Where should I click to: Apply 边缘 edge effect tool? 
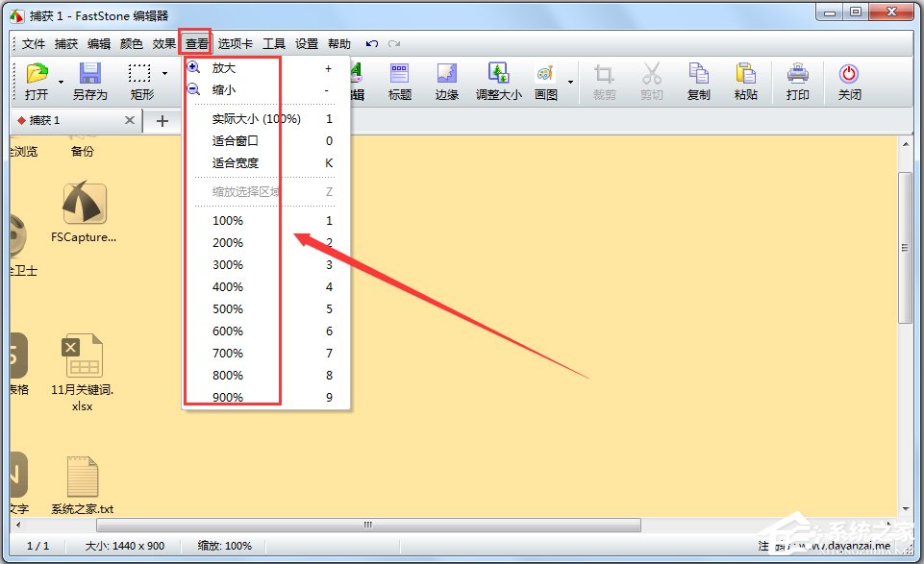coord(447,82)
